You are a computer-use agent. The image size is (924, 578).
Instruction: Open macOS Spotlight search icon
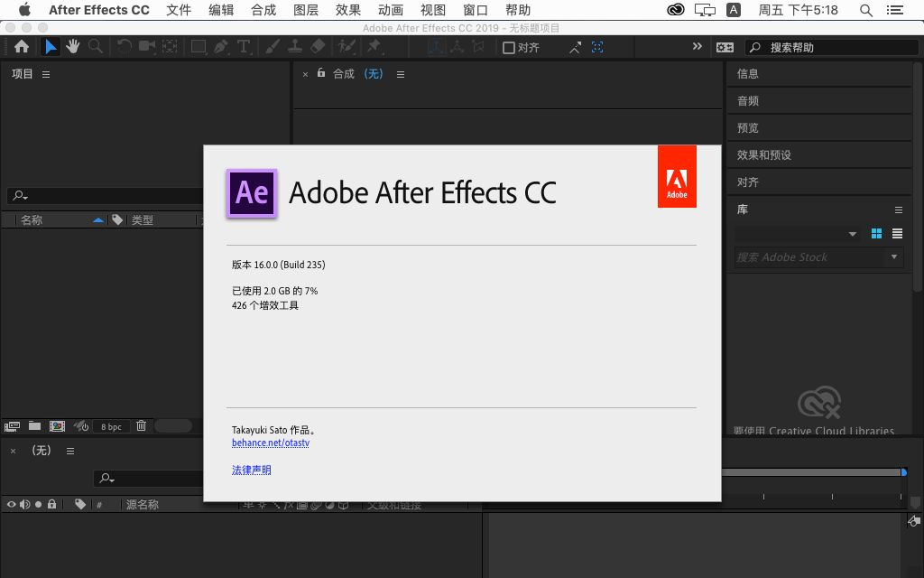(x=865, y=10)
